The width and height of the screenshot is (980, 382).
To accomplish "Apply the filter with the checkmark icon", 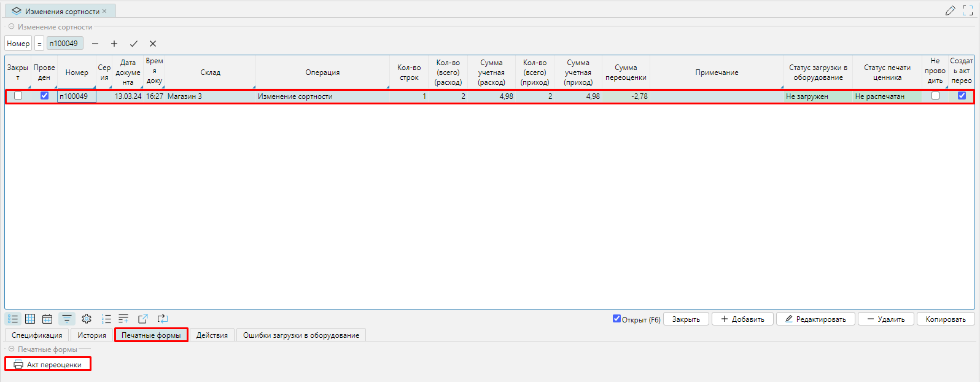I will 133,44.
